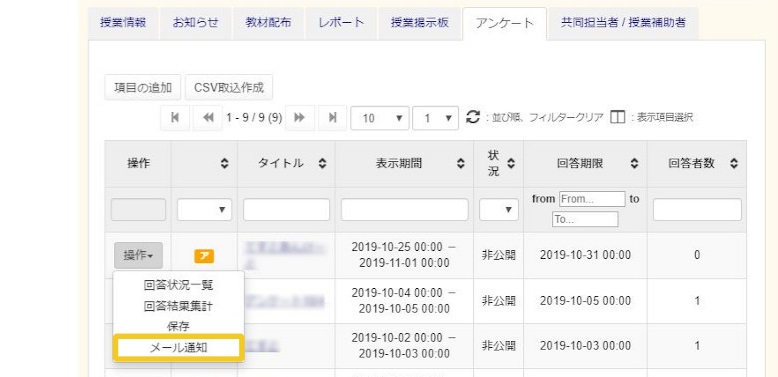778x377 pixels.
Task: Open the page number dropdown showing 1
Action: [x=435, y=118]
